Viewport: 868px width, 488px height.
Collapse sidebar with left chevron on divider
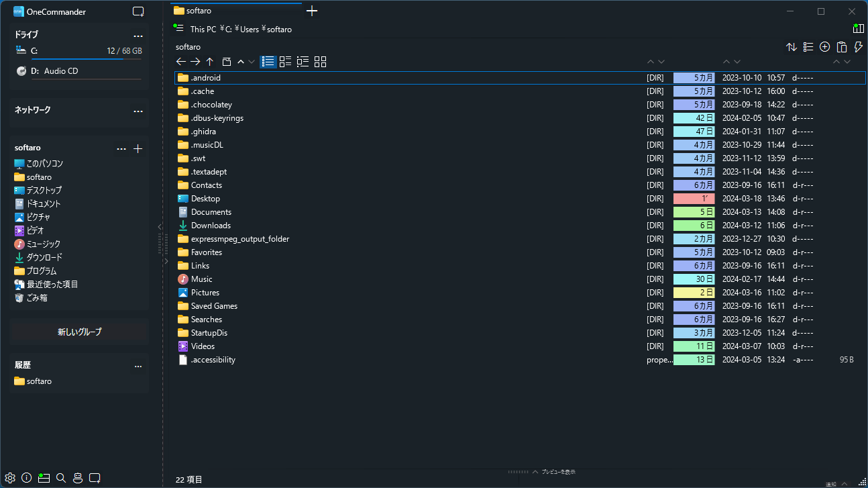coord(160,227)
